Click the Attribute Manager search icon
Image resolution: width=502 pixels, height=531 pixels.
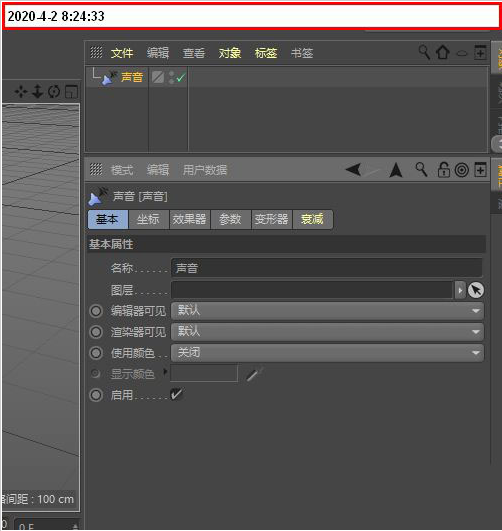click(x=421, y=169)
